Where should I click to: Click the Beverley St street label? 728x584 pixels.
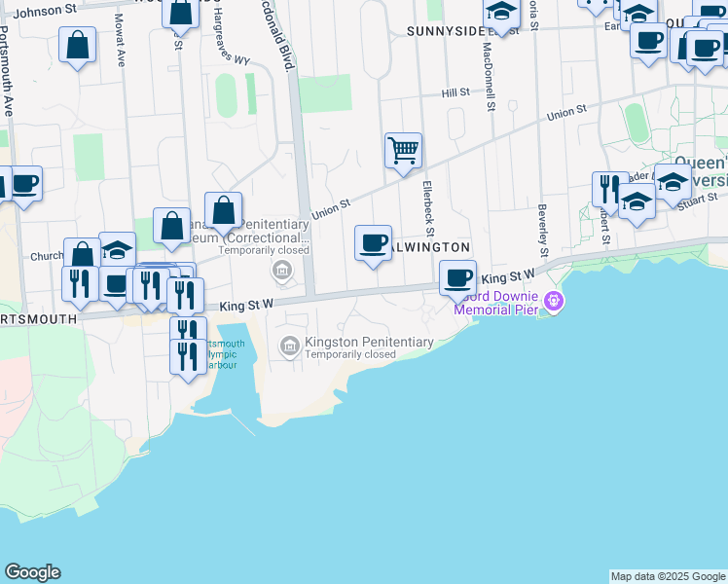pos(543,231)
